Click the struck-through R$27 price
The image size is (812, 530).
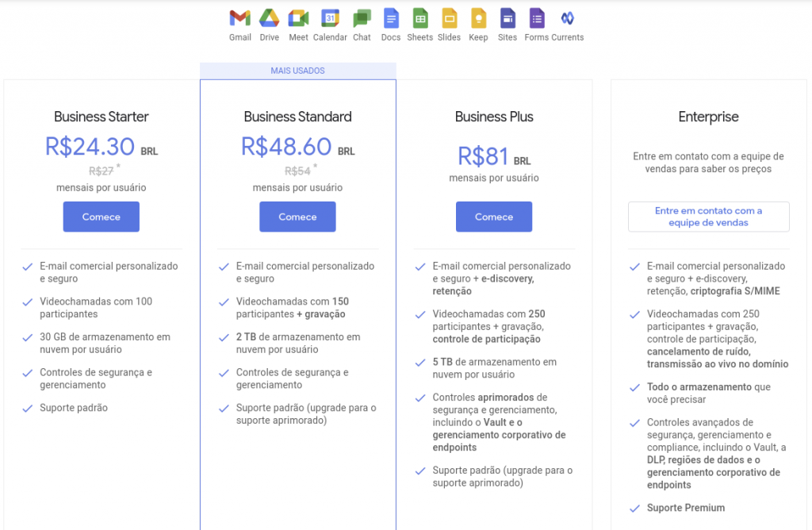pyautogui.click(x=101, y=171)
